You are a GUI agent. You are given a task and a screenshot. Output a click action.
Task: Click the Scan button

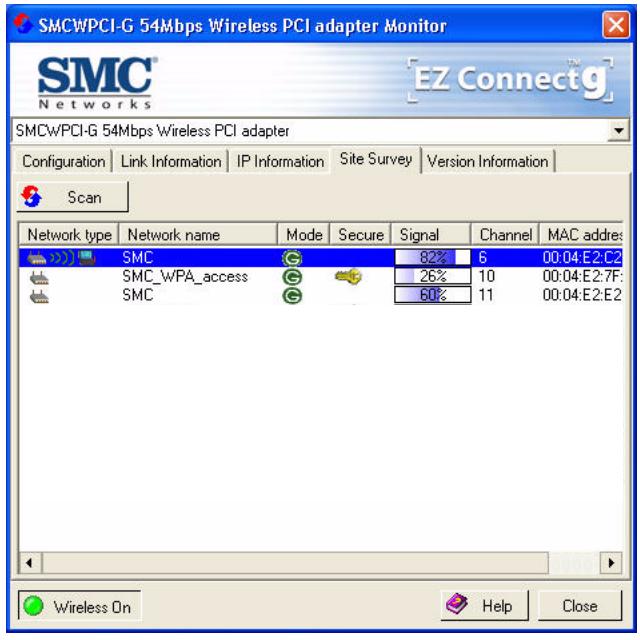coord(72,197)
